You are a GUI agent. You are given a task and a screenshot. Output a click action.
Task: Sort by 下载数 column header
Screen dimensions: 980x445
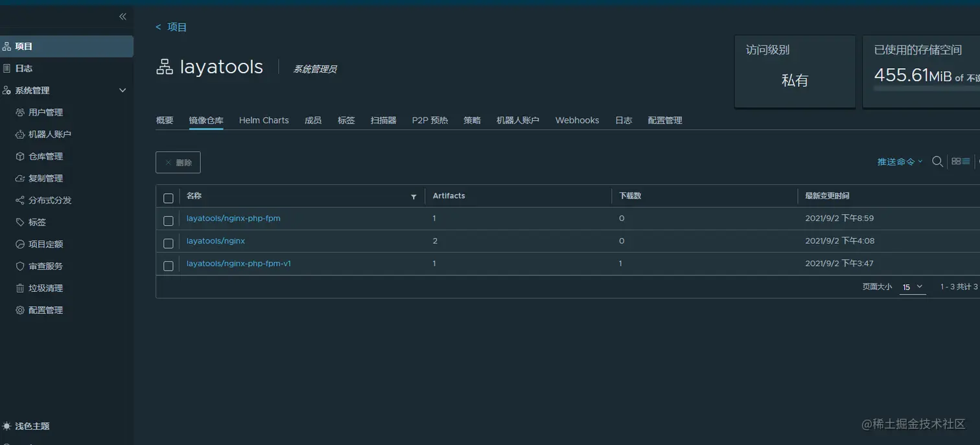[x=630, y=196]
